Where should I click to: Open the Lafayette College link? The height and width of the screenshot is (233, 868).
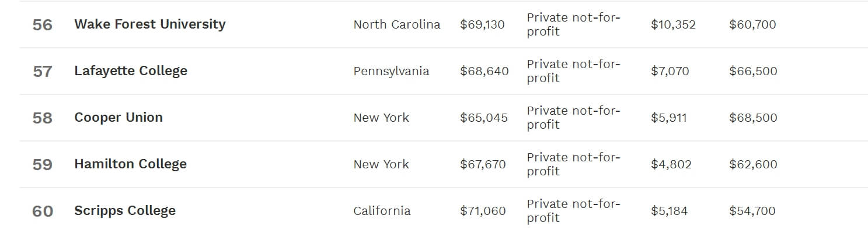pos(131,71)
